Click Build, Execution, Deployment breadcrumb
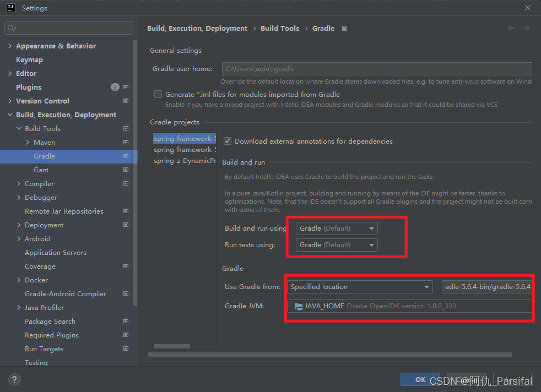The width and height of the screenshot is (541, 392). click(197, 28)
